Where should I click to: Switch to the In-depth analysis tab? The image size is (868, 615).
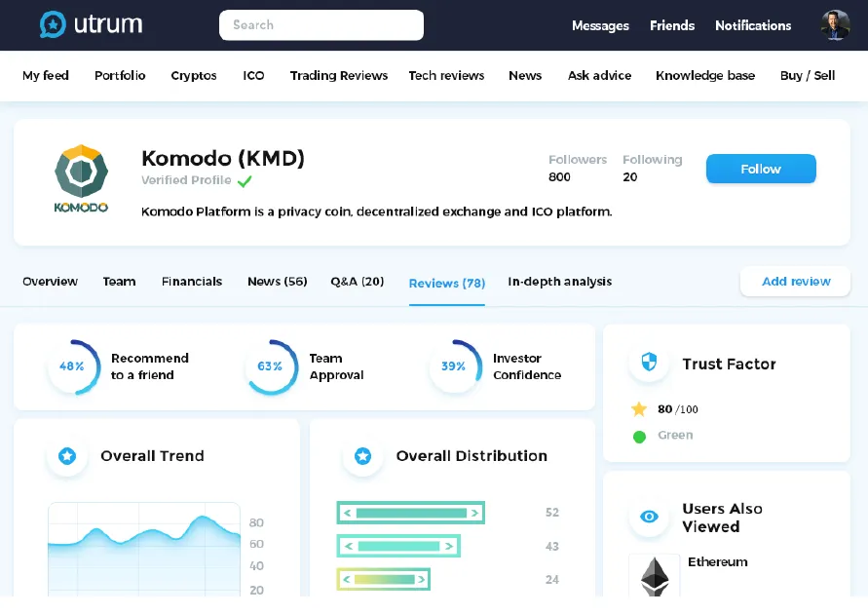click(x=559, y=282)
